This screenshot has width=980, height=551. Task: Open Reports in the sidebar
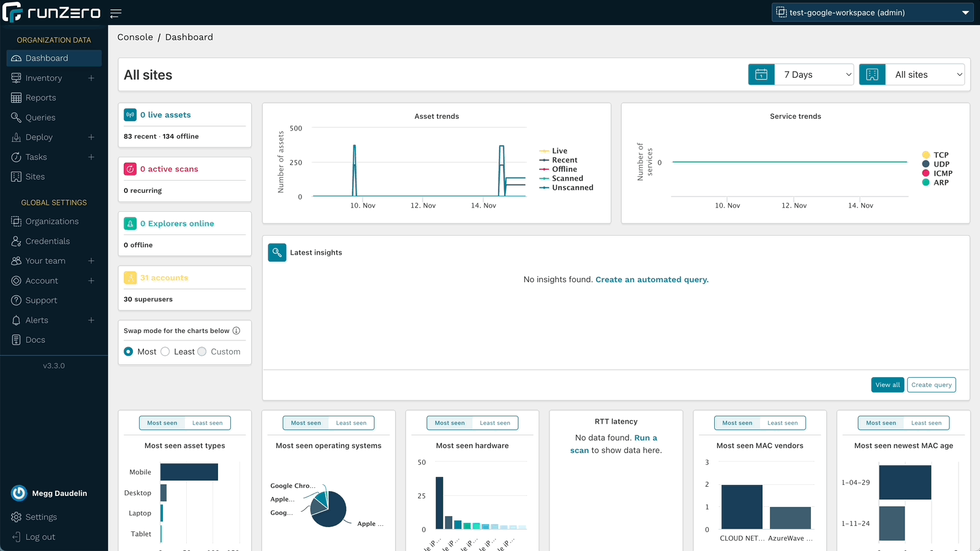click(x=40, y=98)
